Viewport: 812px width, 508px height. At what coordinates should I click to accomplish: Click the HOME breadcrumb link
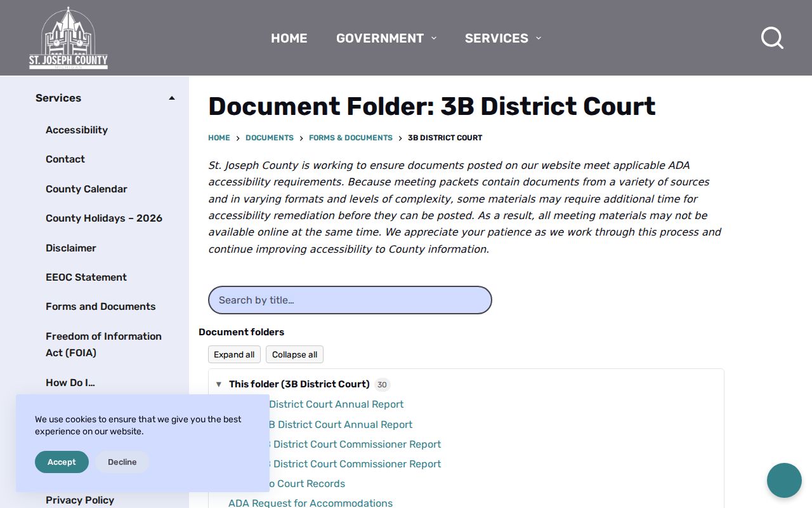click(x=219, y=138)
